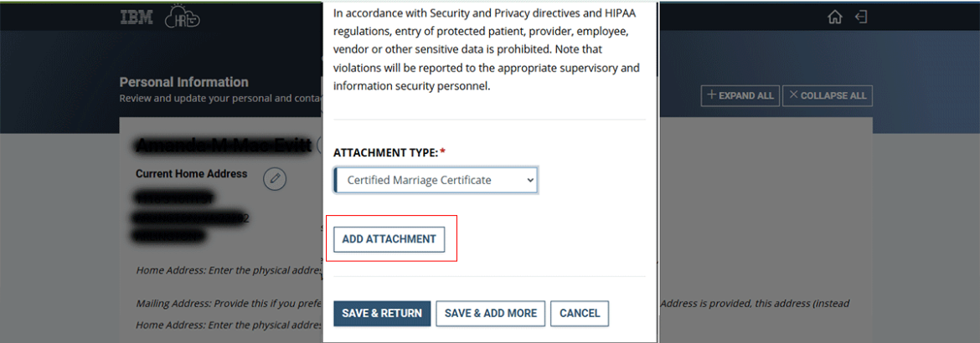Go to the Home page icon

[x=834, y=18]
